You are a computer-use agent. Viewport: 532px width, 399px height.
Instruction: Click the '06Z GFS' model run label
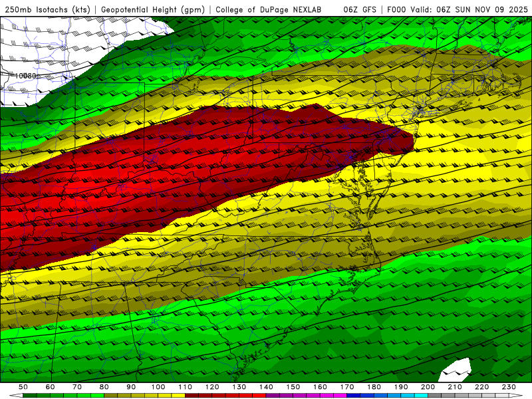click(x=360, y=10)
